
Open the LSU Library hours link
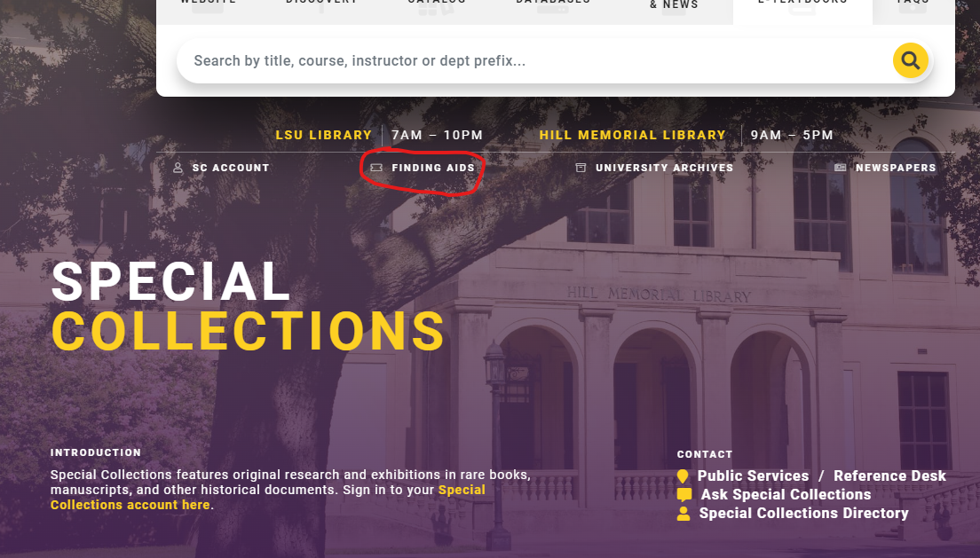point(323,136)
